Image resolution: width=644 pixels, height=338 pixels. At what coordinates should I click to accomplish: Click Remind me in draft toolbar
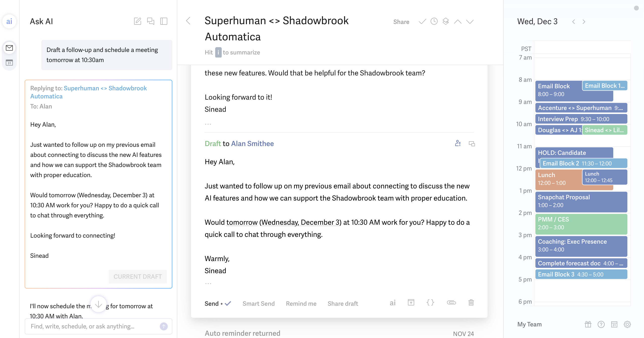pyautogui.click(x=301, y=303)
